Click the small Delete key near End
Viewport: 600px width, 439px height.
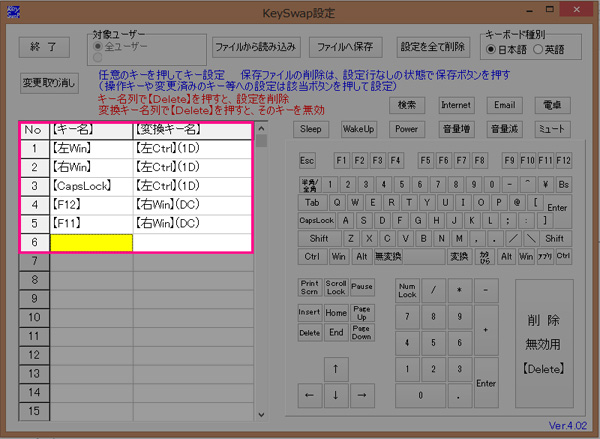tap(310, 333)
